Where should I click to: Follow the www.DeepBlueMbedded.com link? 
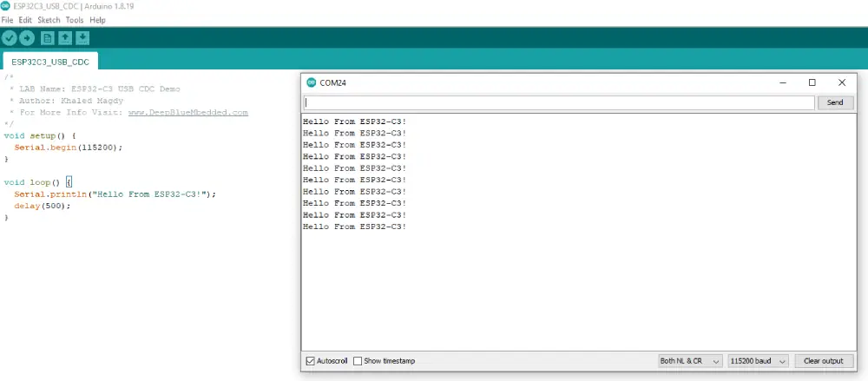tap(188, 113)
